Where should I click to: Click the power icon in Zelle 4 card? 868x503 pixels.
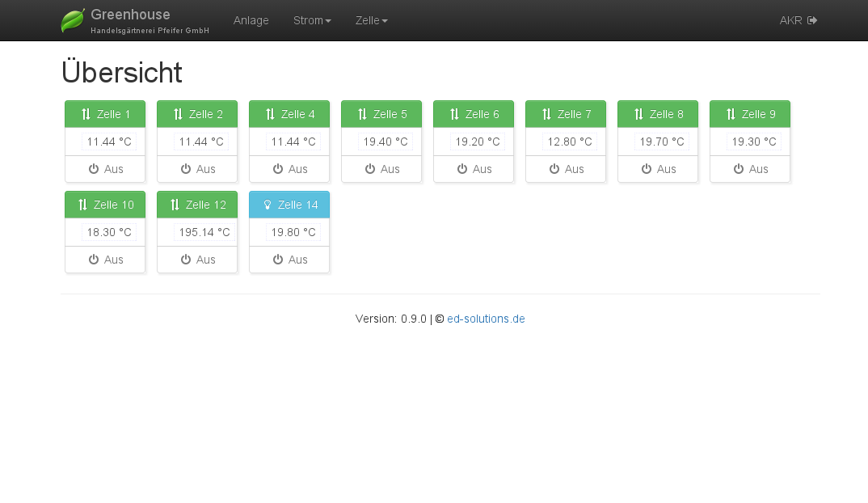click(x=278, y=169)
